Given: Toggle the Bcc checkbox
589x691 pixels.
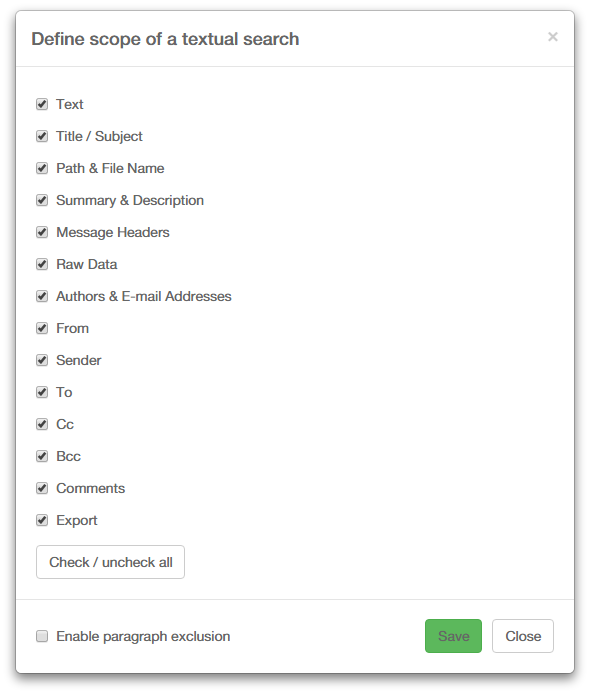Looking at the screenshot, I should [42, 456].
